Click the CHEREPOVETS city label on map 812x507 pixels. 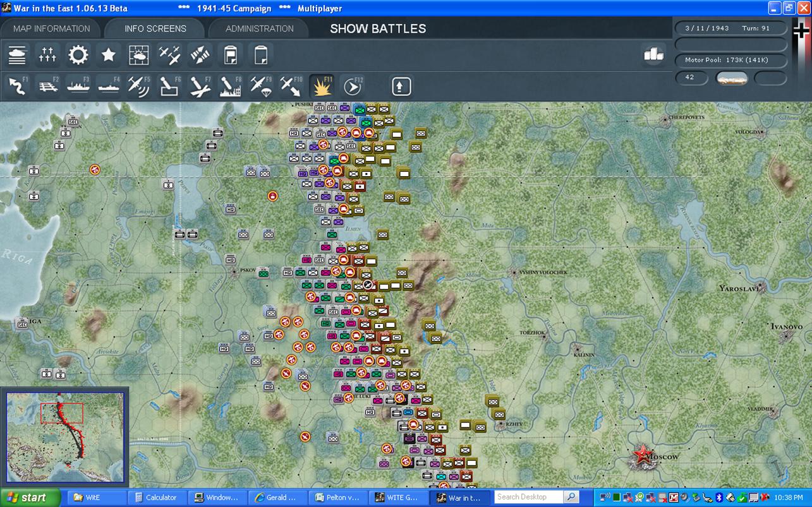coord(686,117)
